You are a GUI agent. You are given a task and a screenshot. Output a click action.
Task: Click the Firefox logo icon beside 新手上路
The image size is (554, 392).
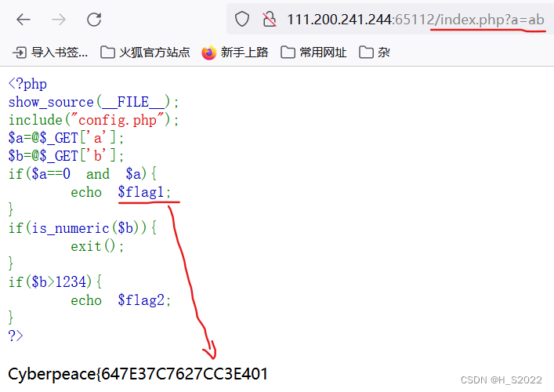(x=208, y=53)
